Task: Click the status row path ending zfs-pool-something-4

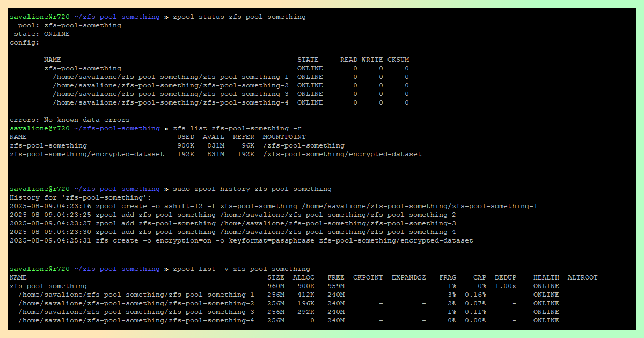Action: (x=171, y=102)
